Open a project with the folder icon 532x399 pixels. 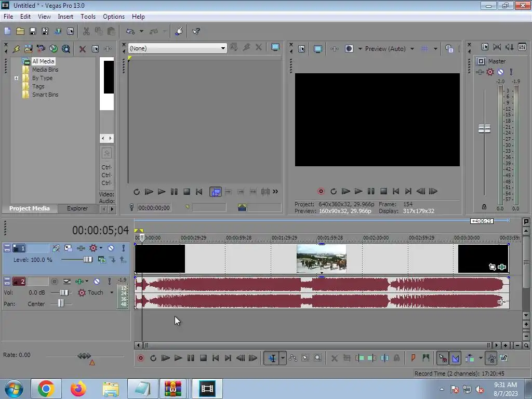(20, 31)
